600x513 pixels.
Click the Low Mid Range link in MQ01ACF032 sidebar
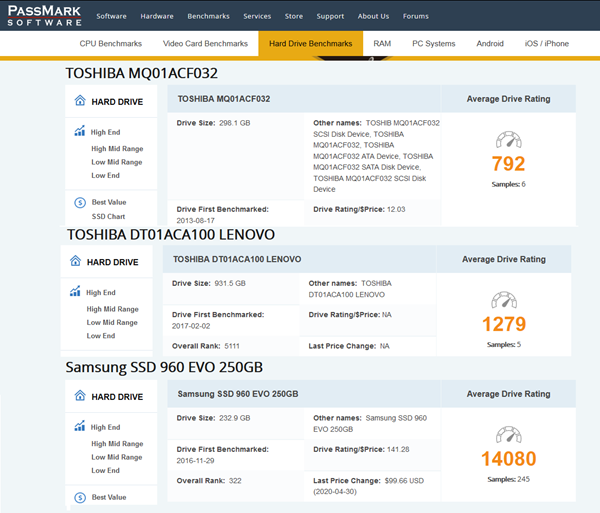pyautogui.click(x=116, y=162)
